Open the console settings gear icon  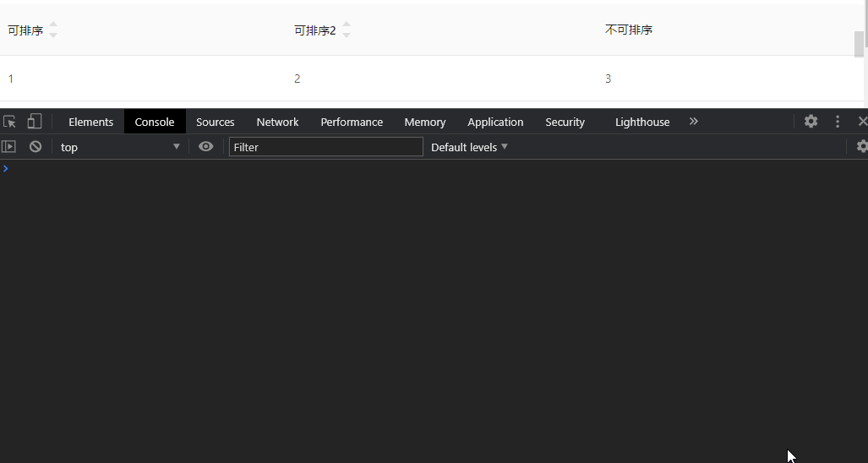pos(862,146)
